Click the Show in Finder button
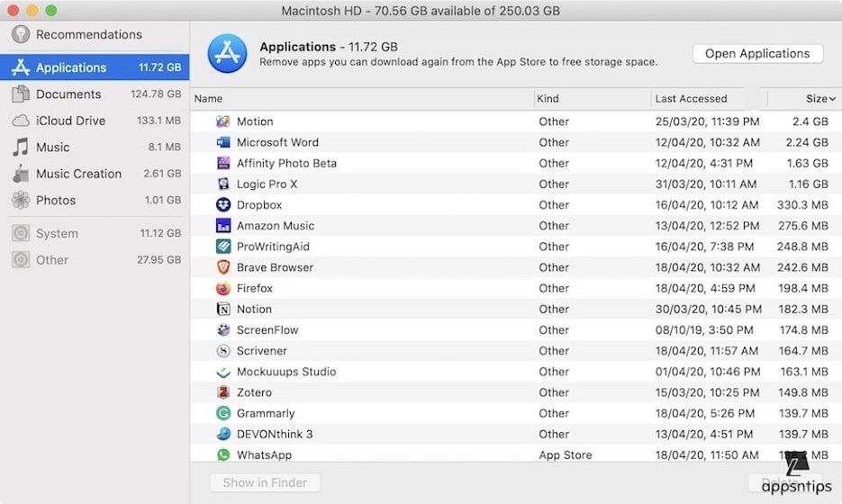 [x=265, y=482]
